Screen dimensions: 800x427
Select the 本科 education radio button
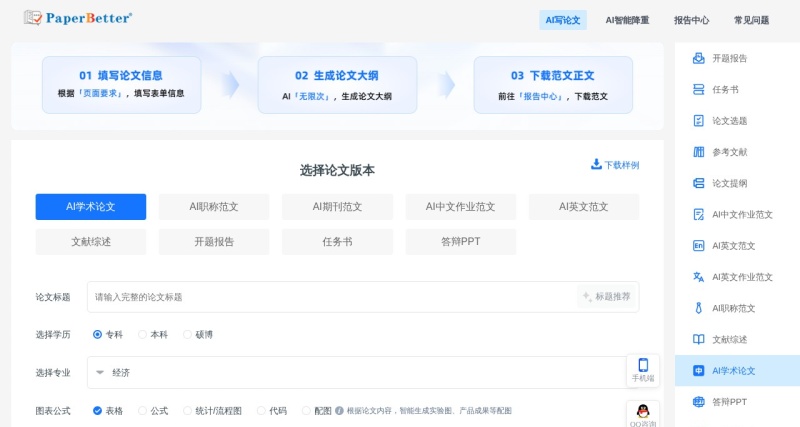tap(142, 335)
